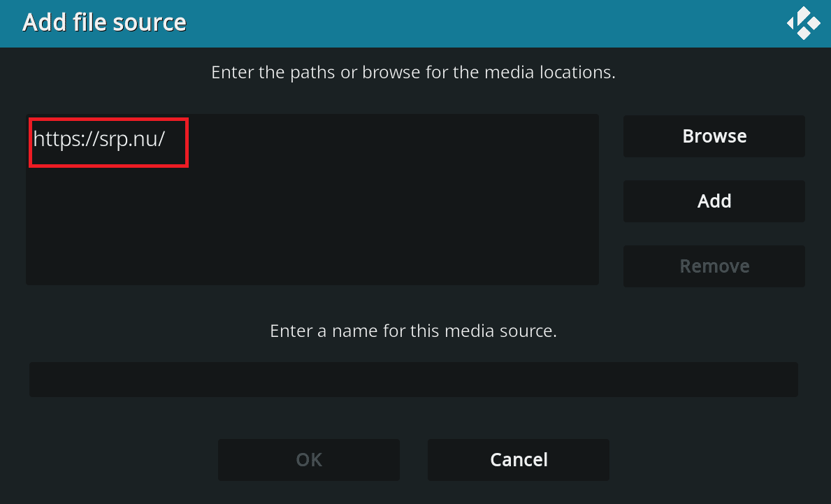Confirm with the OK button
Image resolution: width=831 pixels, height=504 pixels.
(309, 459)
